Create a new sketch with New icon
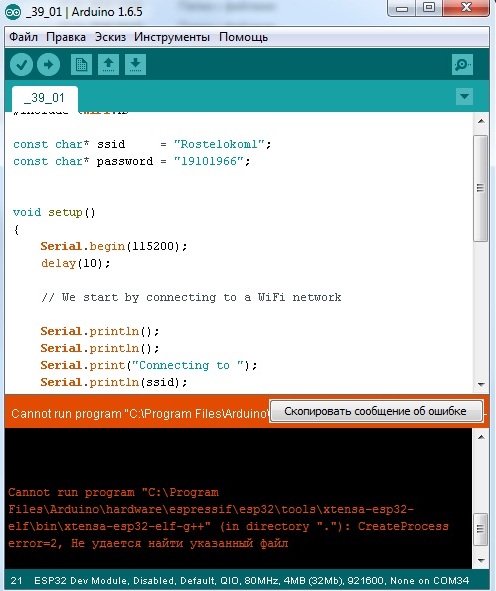Viewport: 496px width, 591px height. click(x=81, y=64)
